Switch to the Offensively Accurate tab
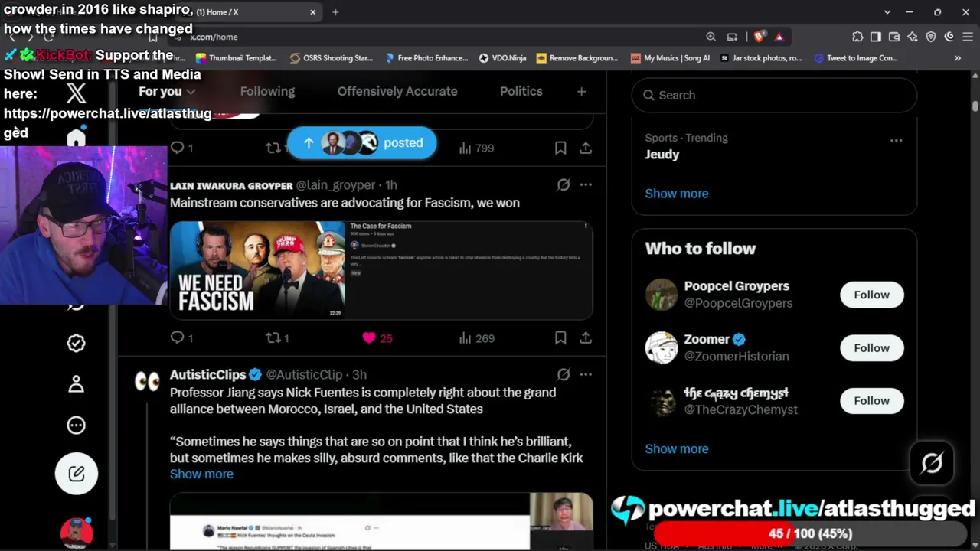This screenshot has width=980, height=551. pos(397,91)
